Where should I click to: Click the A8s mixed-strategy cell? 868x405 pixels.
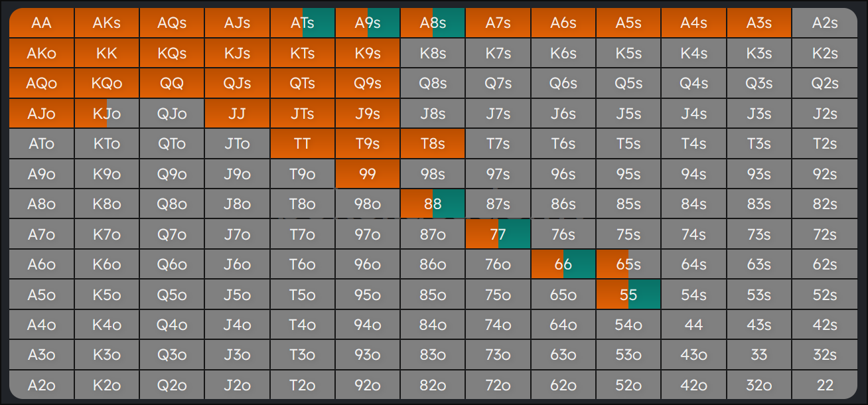click(432, 23)
